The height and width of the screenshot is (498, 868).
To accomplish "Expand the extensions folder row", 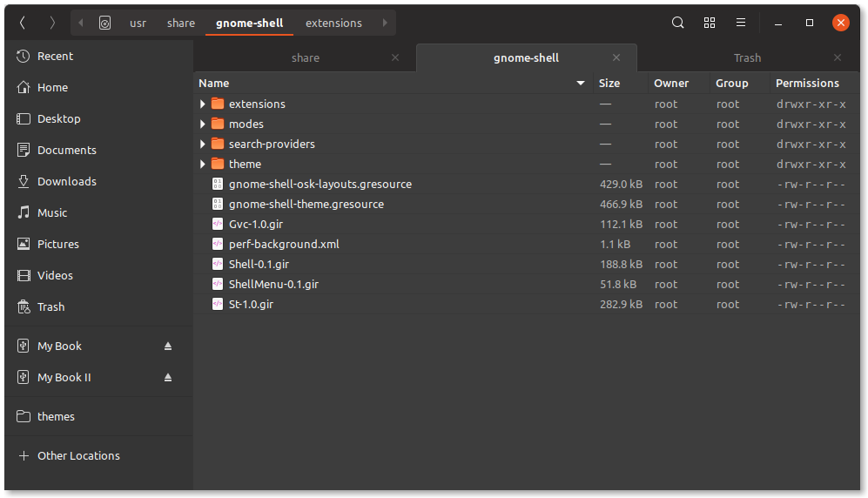I will 203,104.
